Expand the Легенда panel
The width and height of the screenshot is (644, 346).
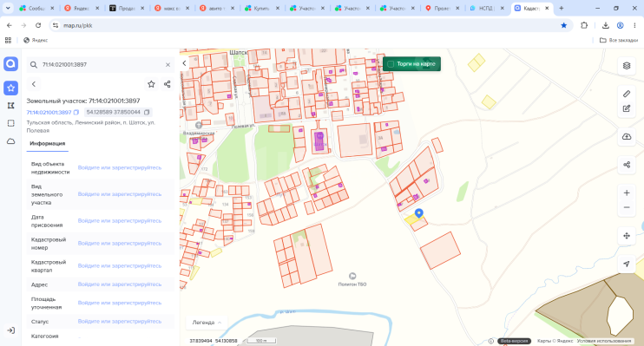pyautogui.click(x=207, y=323)
